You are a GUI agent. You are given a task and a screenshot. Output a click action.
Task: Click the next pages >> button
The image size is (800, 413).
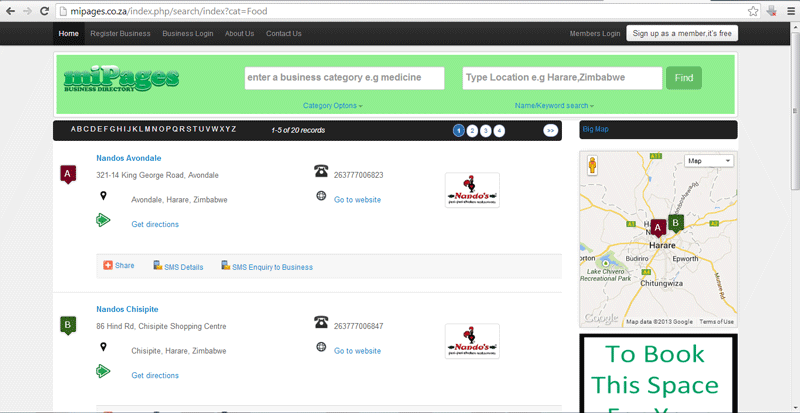click(x=550, y=131)
